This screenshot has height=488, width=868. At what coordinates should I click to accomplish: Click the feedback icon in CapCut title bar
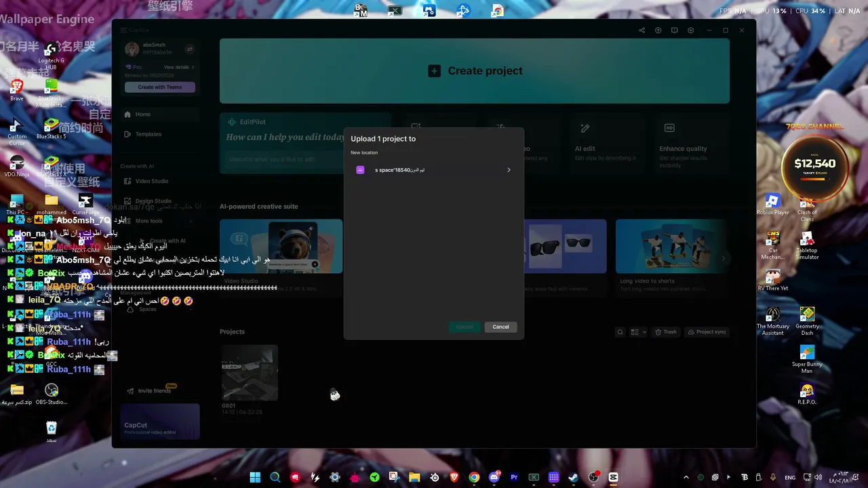pos(674,30)
